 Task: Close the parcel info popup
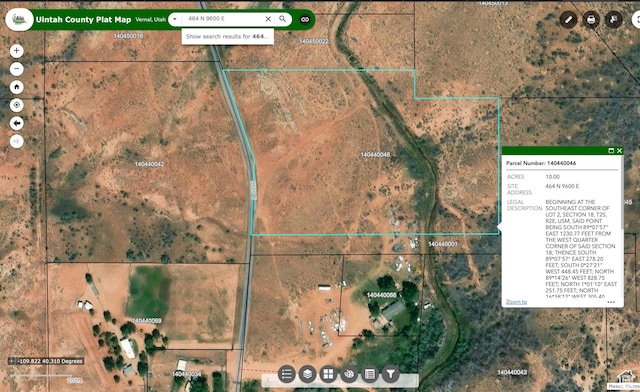(619, 151)
